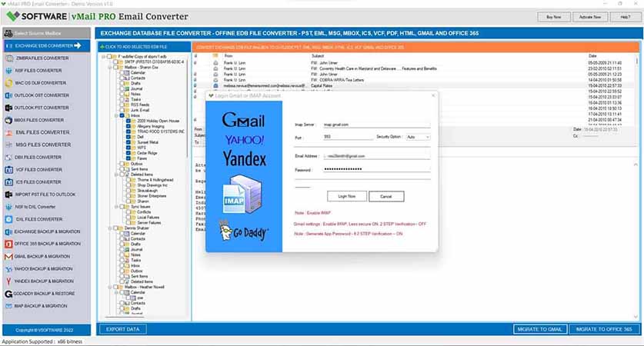Image resolution: width=644 pixels, height=346 pixels.
Task: Click the Mac OS OLM Converter icon
Action: click(x=9, y=83)
